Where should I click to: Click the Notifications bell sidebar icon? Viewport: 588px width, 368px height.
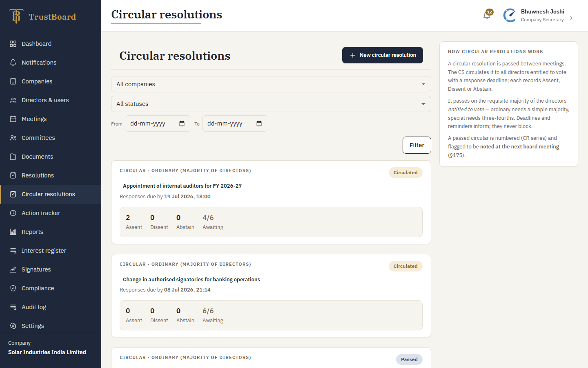13,63
